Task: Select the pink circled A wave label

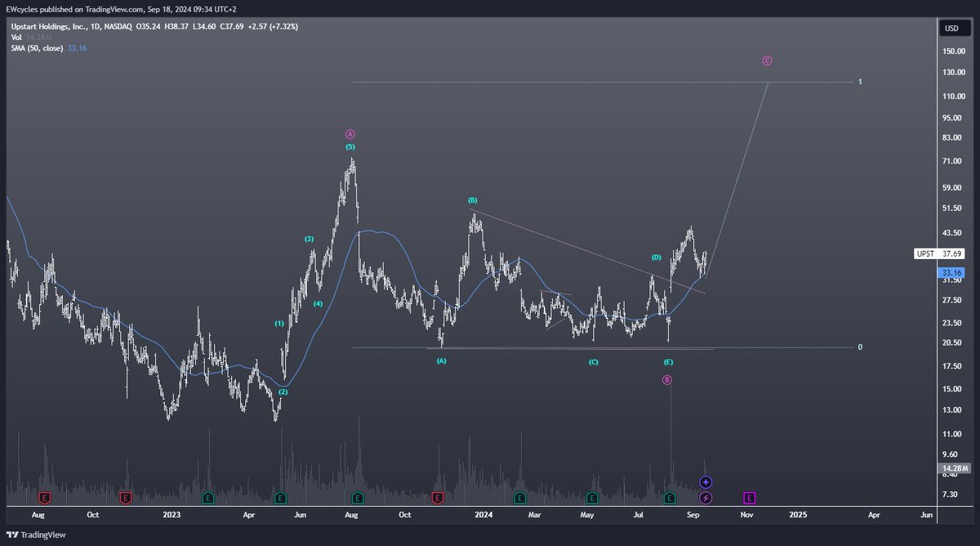Action: pyautogui.click(x=350, y=133)
